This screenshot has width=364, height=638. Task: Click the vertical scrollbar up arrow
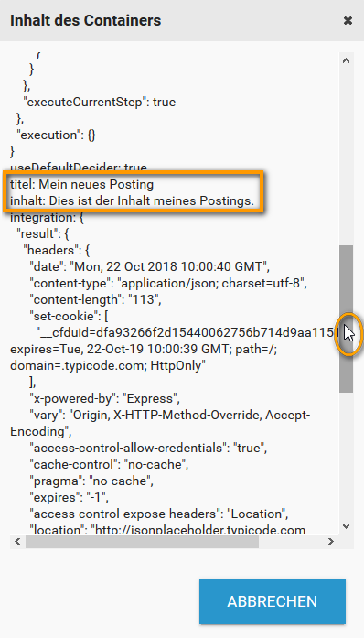pos(346,60)
